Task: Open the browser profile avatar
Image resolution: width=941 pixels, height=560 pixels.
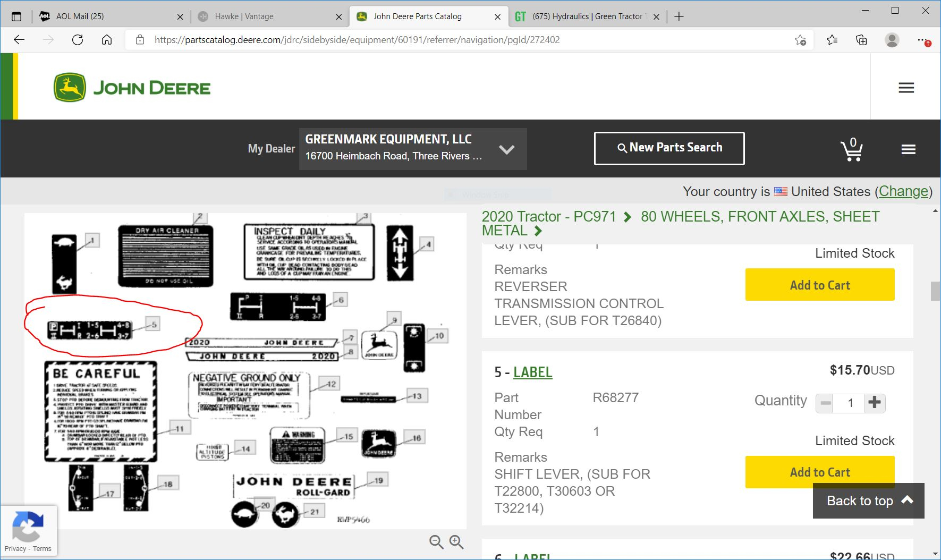Action: (892, 40)
